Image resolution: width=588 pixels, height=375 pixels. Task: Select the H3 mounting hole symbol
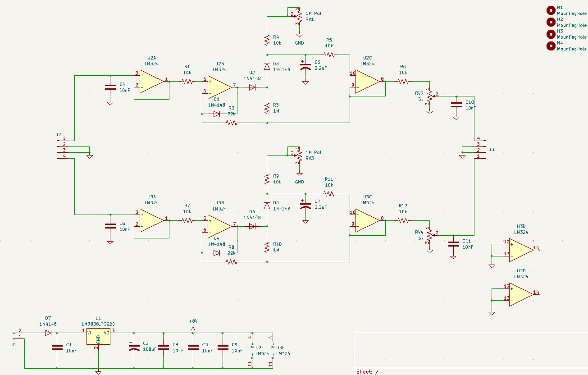pos(551,34)
